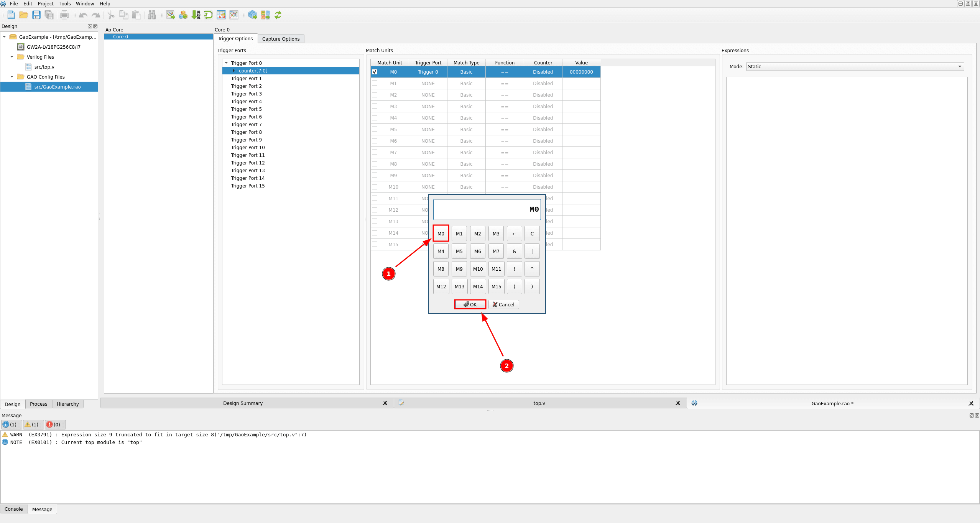Enable the M6 match unit checkbox
The height and width of the screenshot is (523, 980).
pyautogui.click(x=375, y=141)
